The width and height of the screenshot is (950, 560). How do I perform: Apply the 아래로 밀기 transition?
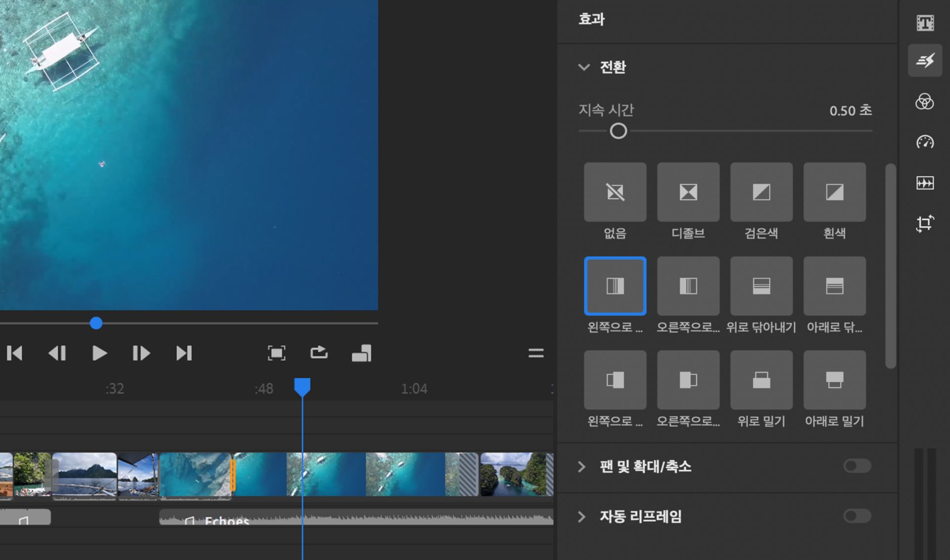coord(835,379)
